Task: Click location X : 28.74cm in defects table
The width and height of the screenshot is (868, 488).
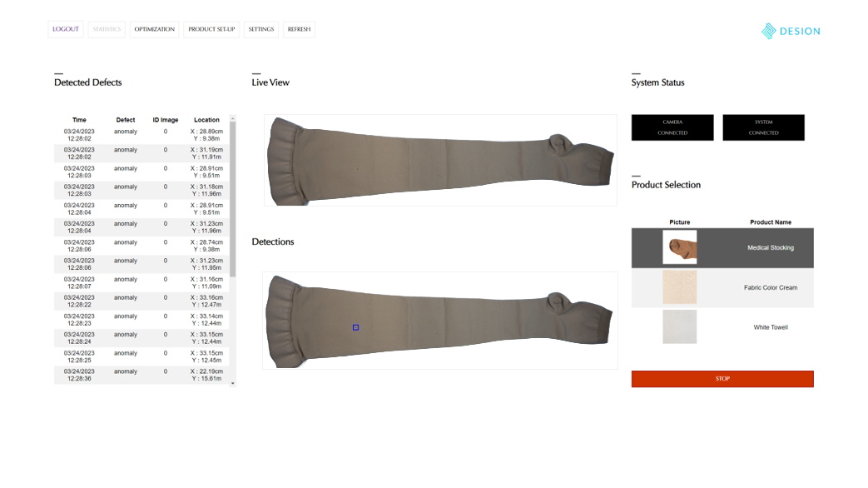Action: pos(207,242)
